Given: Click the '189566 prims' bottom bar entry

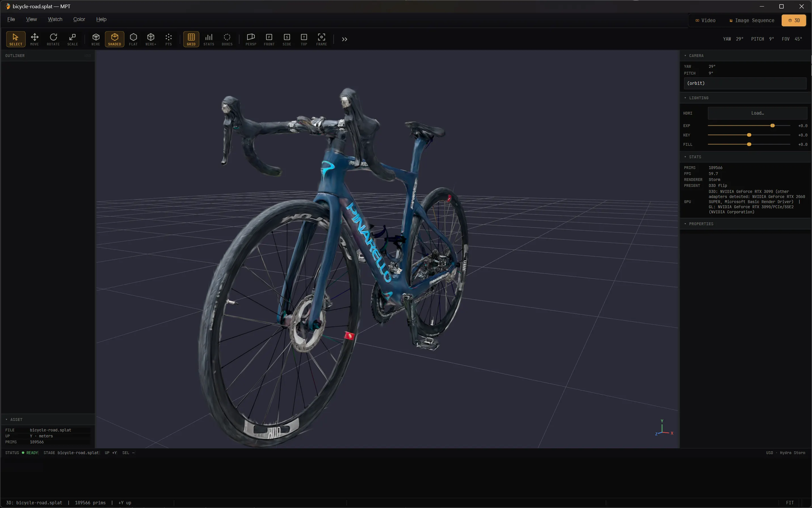Looking at the screenshot, I should click(x=90, y=503).
